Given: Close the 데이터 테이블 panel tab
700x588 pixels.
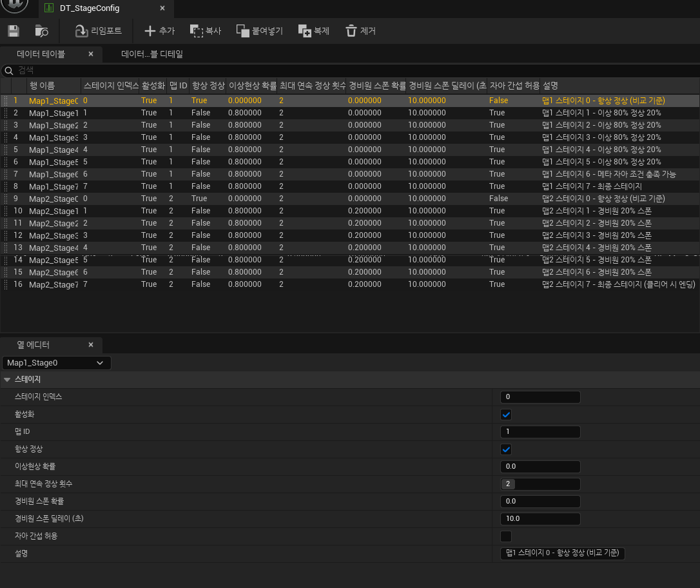Looking at the screenshot, I should pyautogui.click(x=91, y=54).
